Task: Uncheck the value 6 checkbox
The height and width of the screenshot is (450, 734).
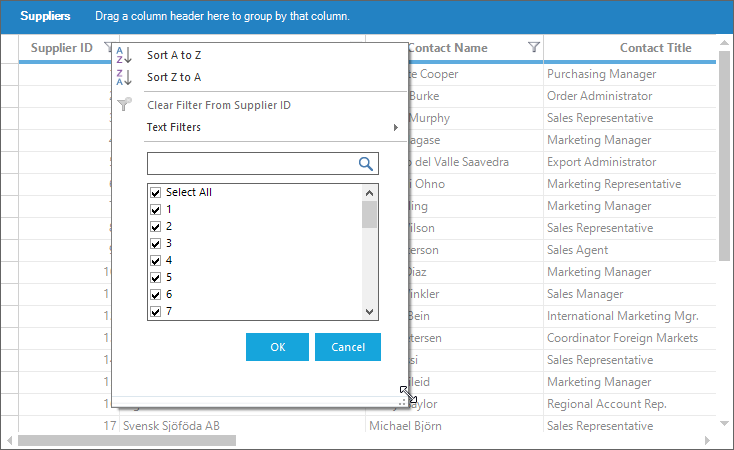Action: coord(155,295)
